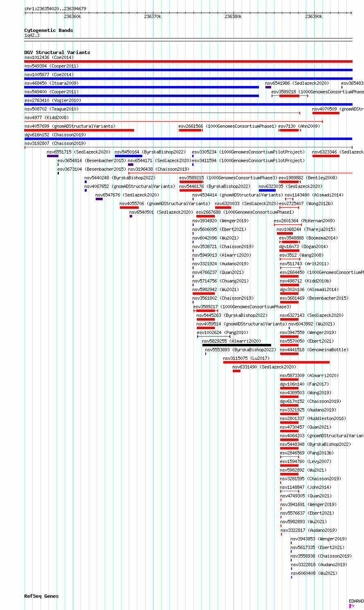The image size is (364, 610).
Task: Click the nsv6323346 red variant bar
Action: 326,156
